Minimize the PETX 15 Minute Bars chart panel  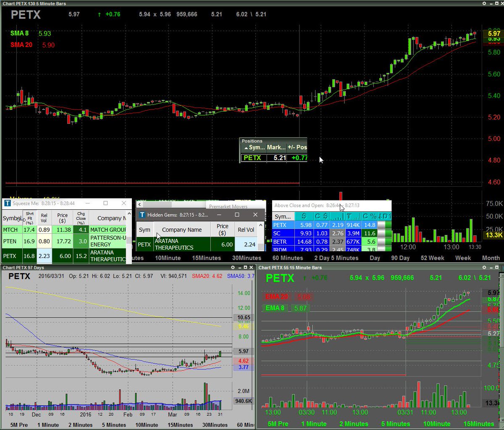[491, 267]
